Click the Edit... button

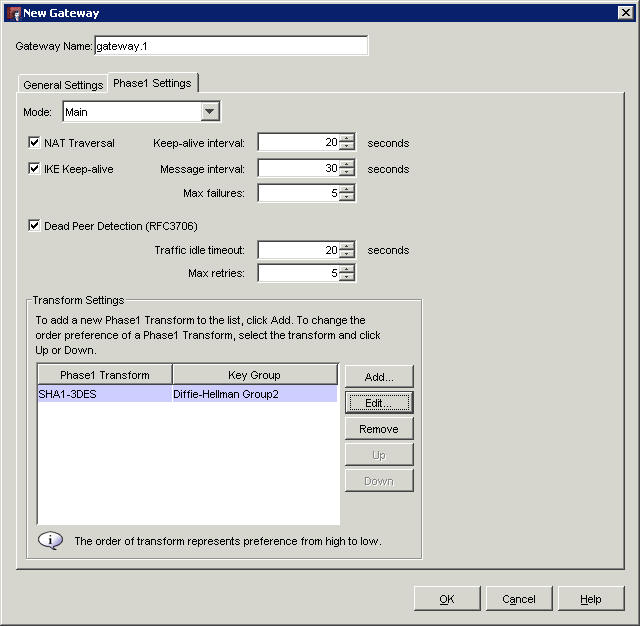click(x=379, y=403)
